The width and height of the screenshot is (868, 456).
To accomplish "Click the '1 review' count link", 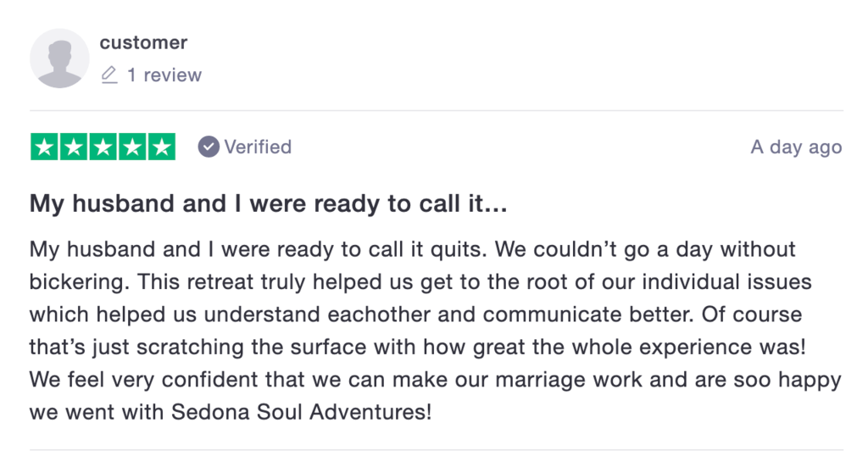I will (x=164, y=75).
